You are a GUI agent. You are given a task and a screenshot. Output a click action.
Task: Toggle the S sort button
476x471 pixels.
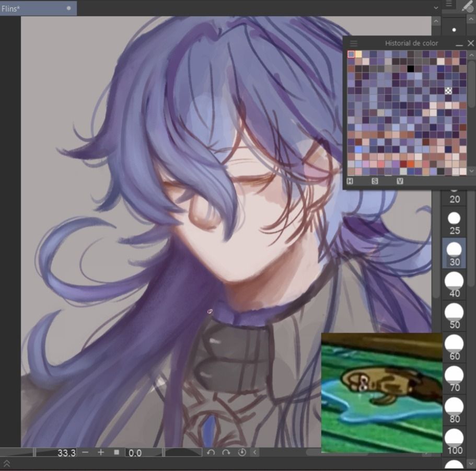375,181
